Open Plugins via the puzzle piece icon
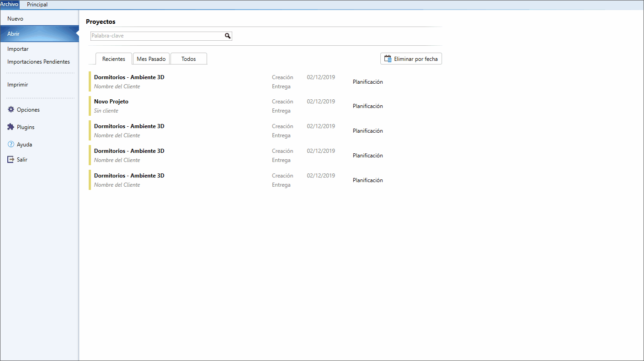Image resolution: width=644 pixels, height=361 pixels. [x=11, y=127]
